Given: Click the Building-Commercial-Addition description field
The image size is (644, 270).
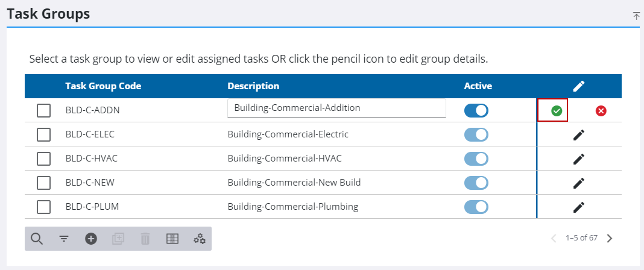Looking at the screenshot, I should (336, 108).
